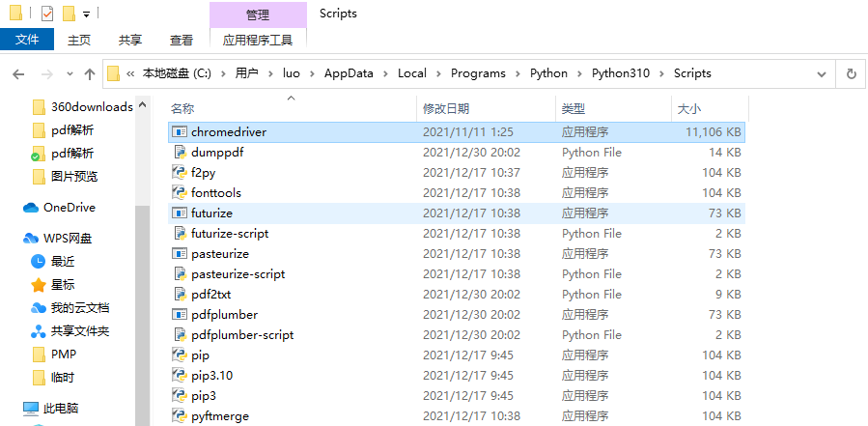
Task: Open the PMP folder in sidebar
Action: click(x=54, y=355)
